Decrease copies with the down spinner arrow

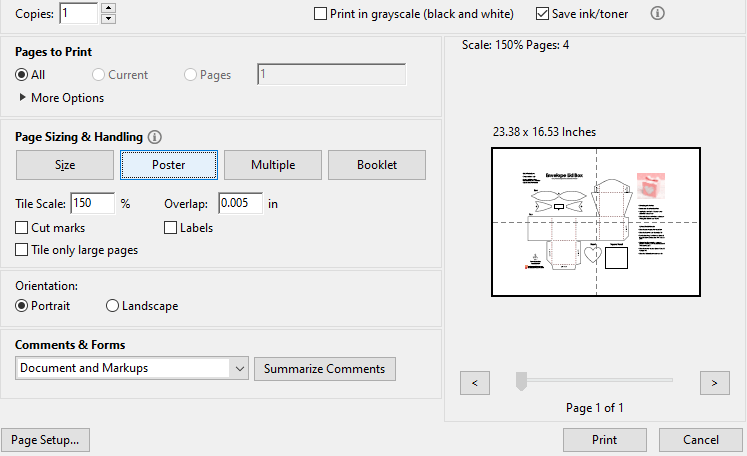pos(109,19)
